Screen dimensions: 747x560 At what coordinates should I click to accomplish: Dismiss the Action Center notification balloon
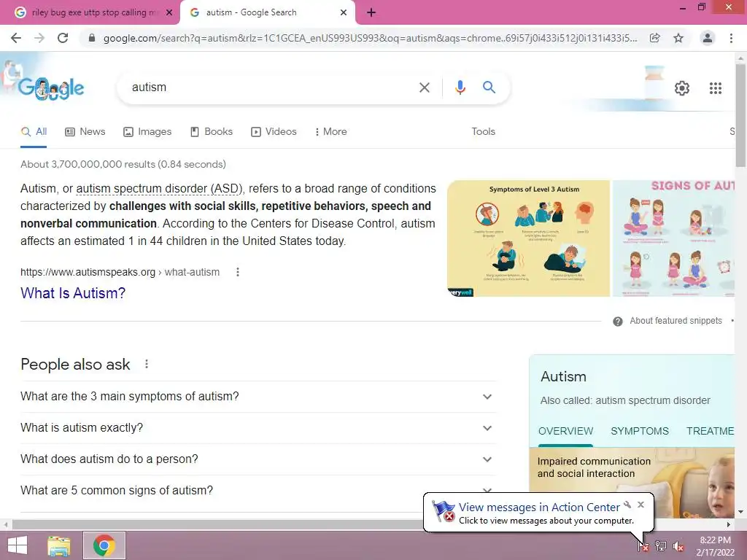pos(640,505)
